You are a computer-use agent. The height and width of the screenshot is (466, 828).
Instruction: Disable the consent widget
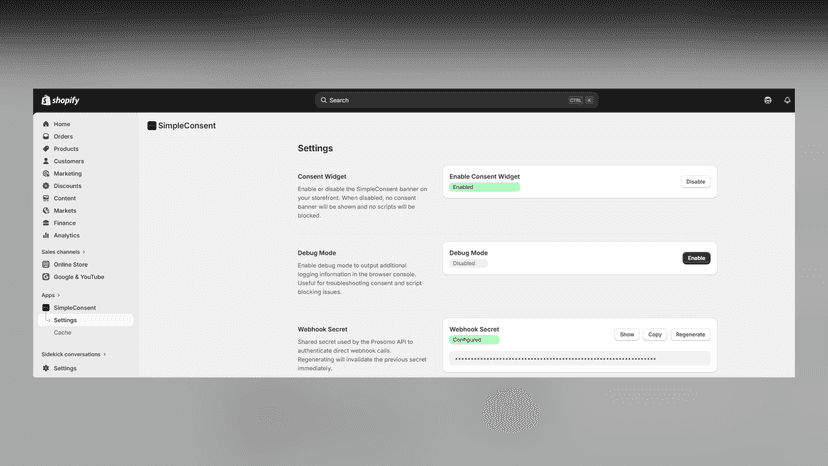point(695,182)
